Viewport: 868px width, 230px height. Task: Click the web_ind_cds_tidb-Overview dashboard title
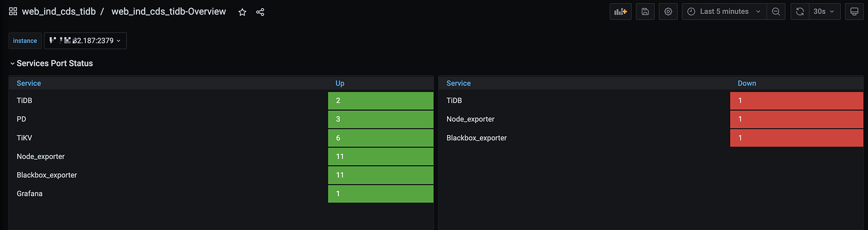(169, 12)
